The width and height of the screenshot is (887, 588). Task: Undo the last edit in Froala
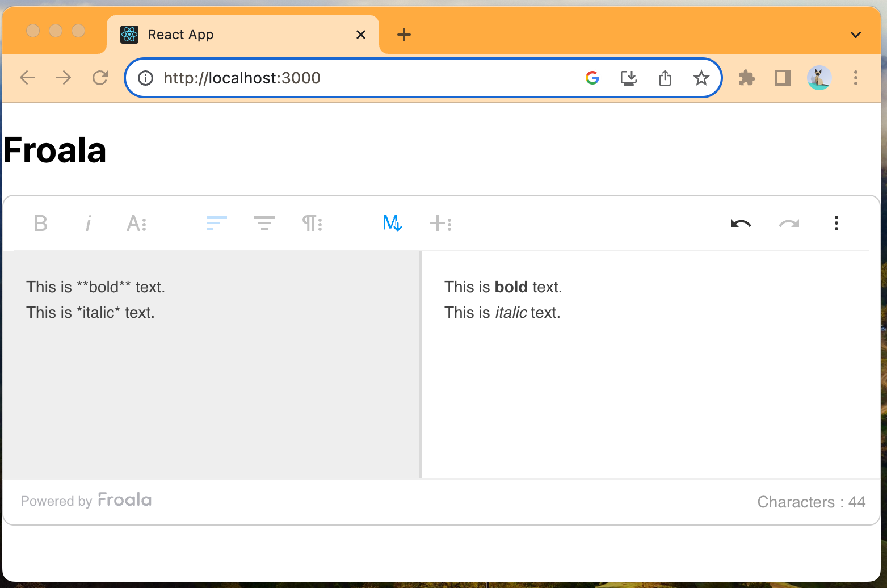pos(741,223)
